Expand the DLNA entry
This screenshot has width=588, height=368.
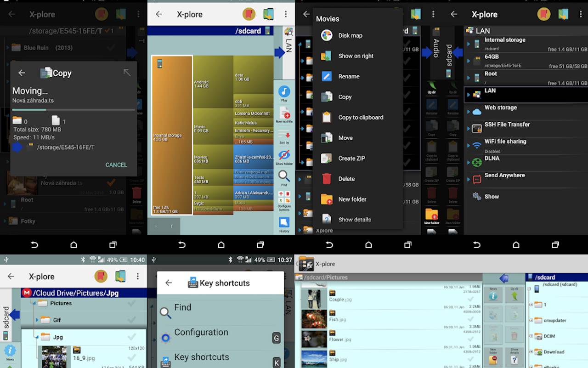(469, 162)
